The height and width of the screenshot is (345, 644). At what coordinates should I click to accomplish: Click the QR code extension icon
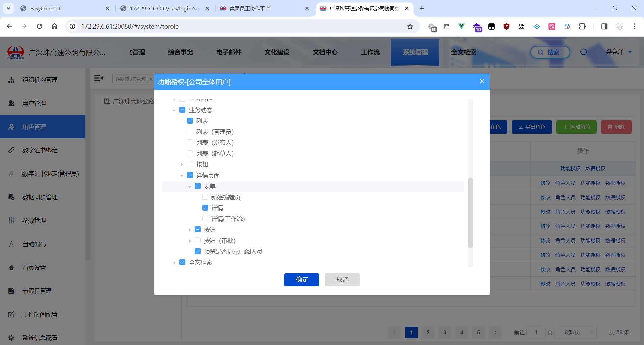522,26
